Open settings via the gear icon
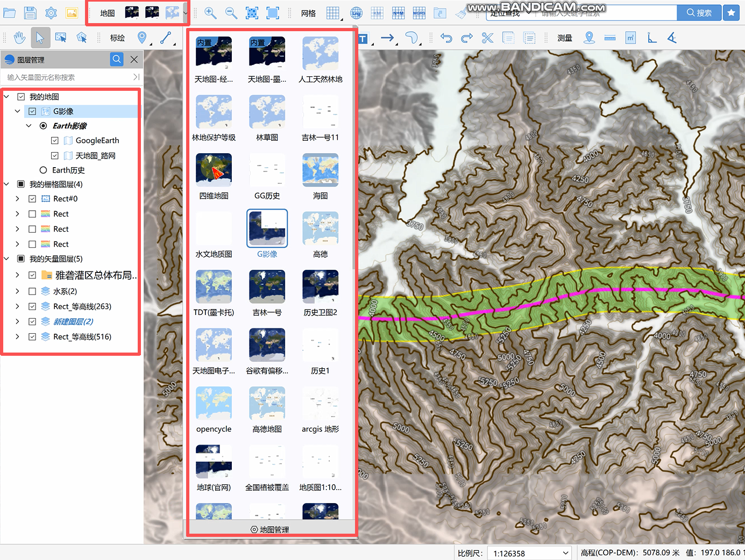The image size is (745, 560). 51,12
